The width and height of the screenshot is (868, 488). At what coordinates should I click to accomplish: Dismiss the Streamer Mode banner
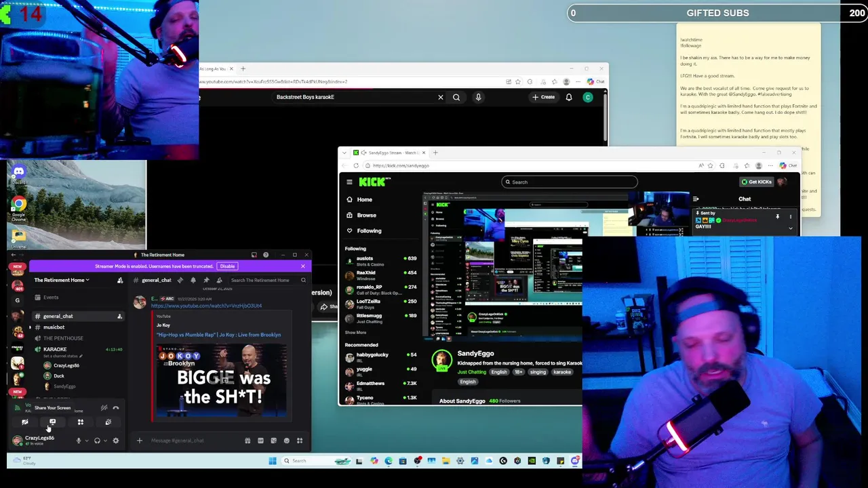(302, 266)
